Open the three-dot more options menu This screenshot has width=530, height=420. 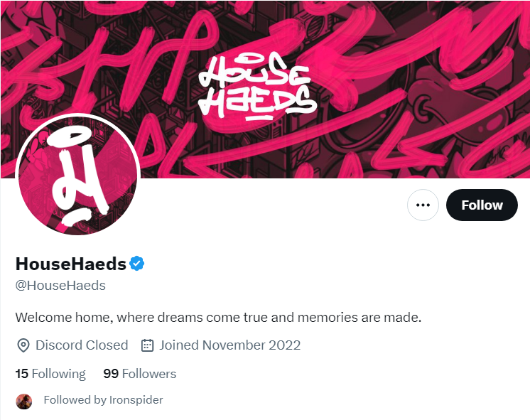point(423,205)
